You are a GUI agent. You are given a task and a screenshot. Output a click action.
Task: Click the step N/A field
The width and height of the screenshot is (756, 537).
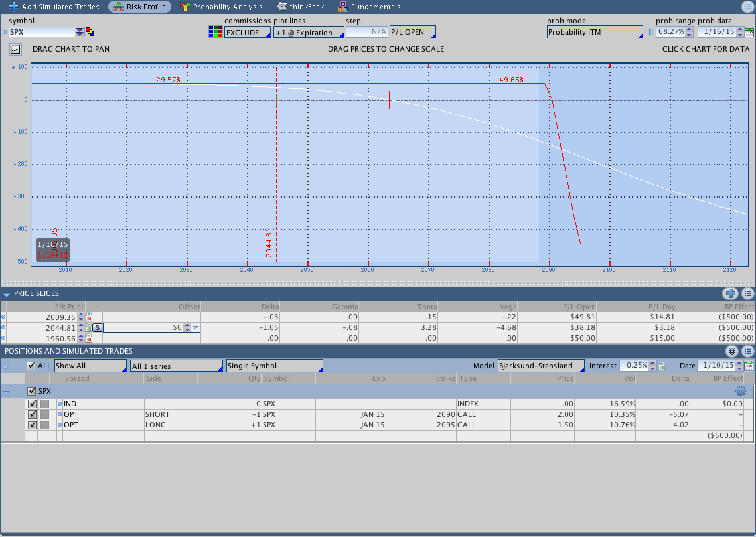367,32
